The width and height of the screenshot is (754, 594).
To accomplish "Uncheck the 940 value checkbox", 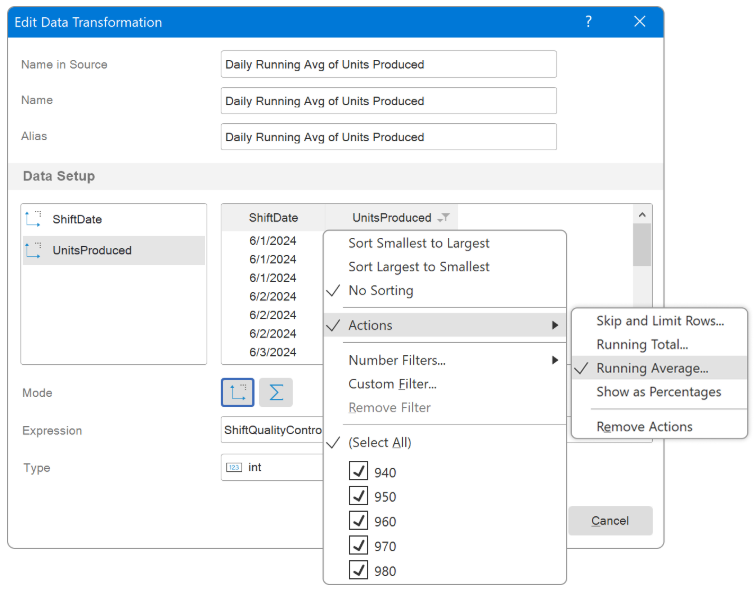I will 359,472.
